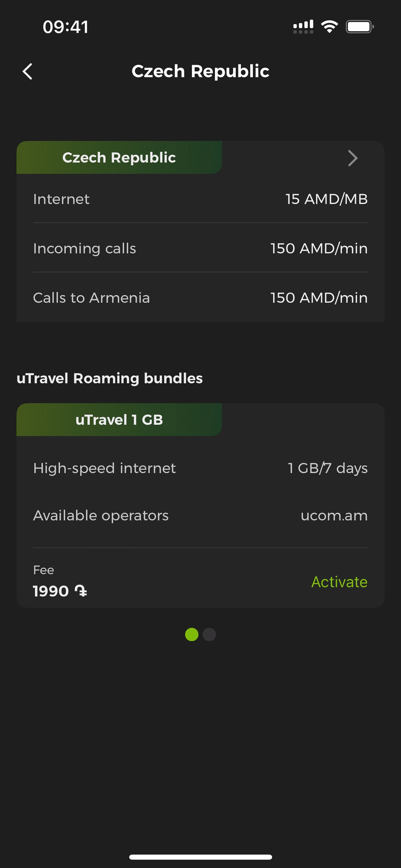Screen dimensions: 401x868
Task: Tap the Wi-Fi status icon
Action: point(329,27)
